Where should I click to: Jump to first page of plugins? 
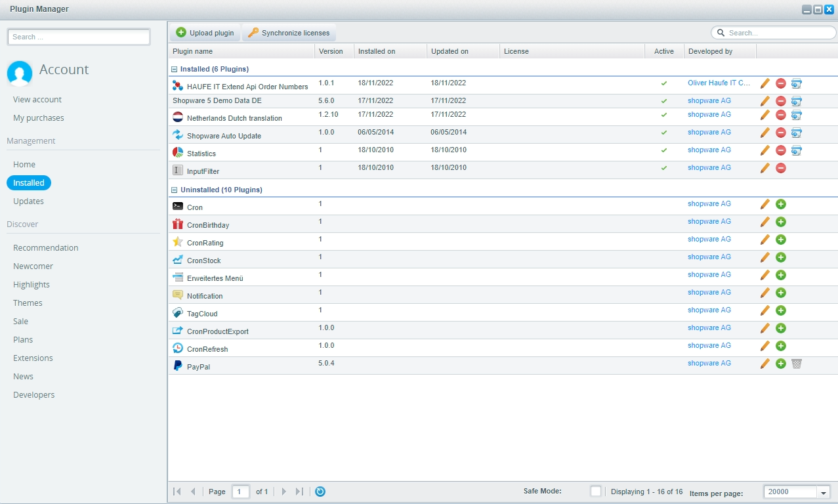point(177,492)
